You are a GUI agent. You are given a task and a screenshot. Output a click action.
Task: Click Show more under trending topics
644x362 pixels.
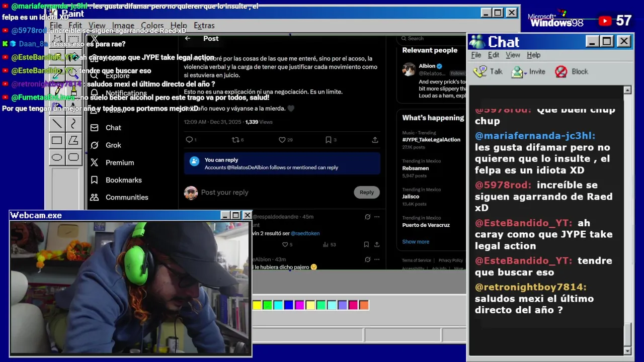click(x=416, y=241)
